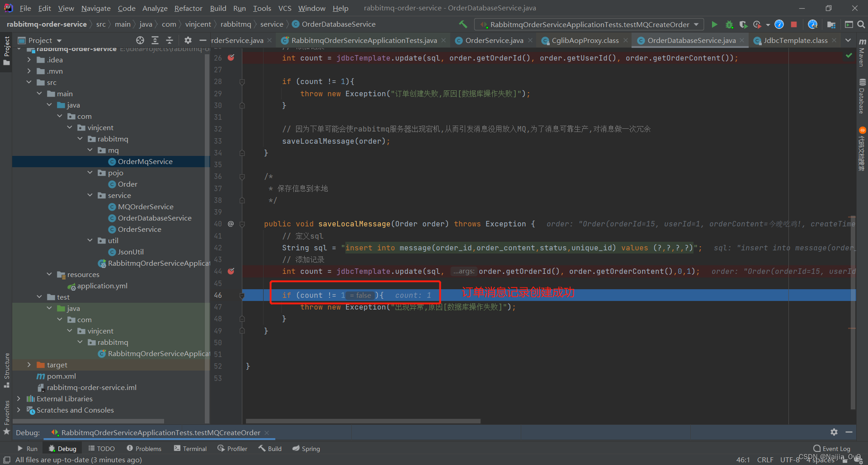Collapse the src folder
The width and height of the screenshot is (868, 465).
click(29, 82)
